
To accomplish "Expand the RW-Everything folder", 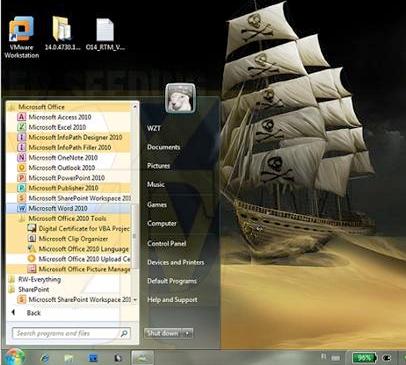I will coord(35,279).
